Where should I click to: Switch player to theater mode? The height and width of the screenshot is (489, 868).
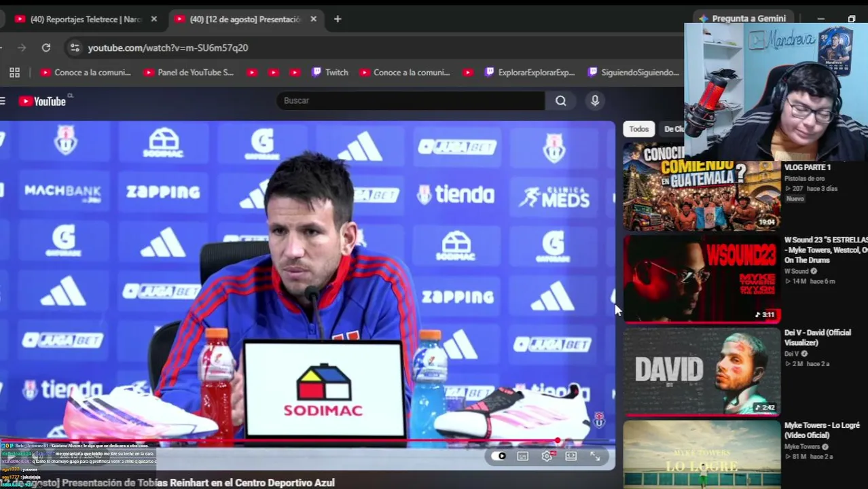[x=571, y=456]
